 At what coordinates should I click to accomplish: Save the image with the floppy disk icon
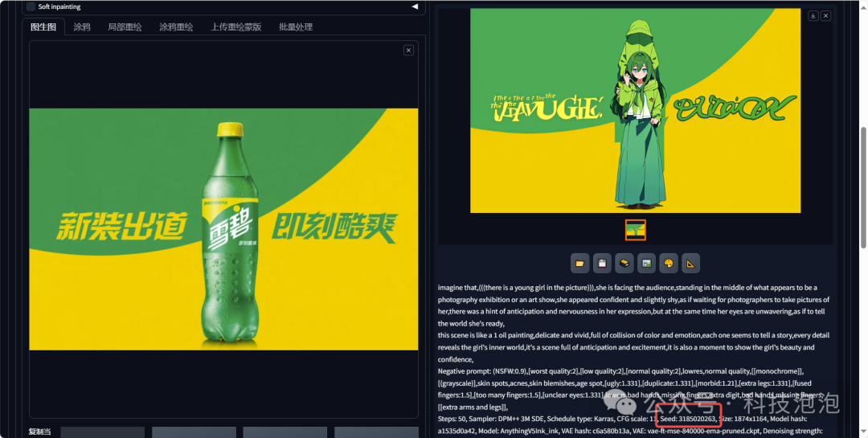(602, 263)
